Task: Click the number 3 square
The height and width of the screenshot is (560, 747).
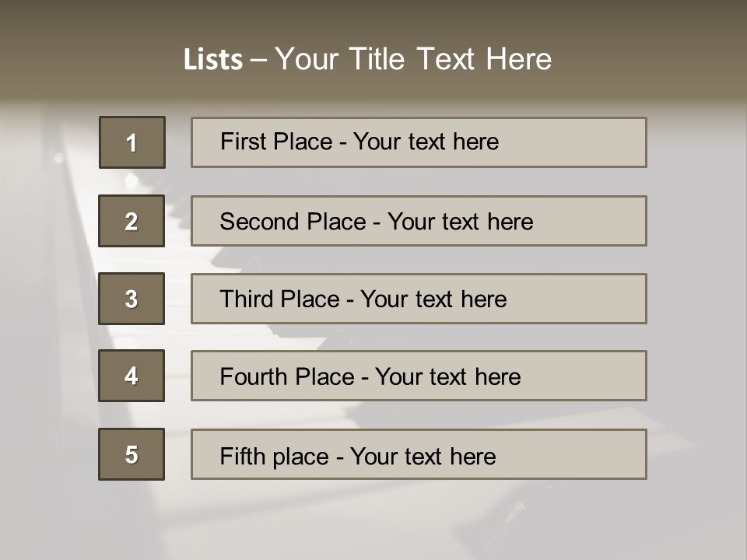Action: pos(132,299)
